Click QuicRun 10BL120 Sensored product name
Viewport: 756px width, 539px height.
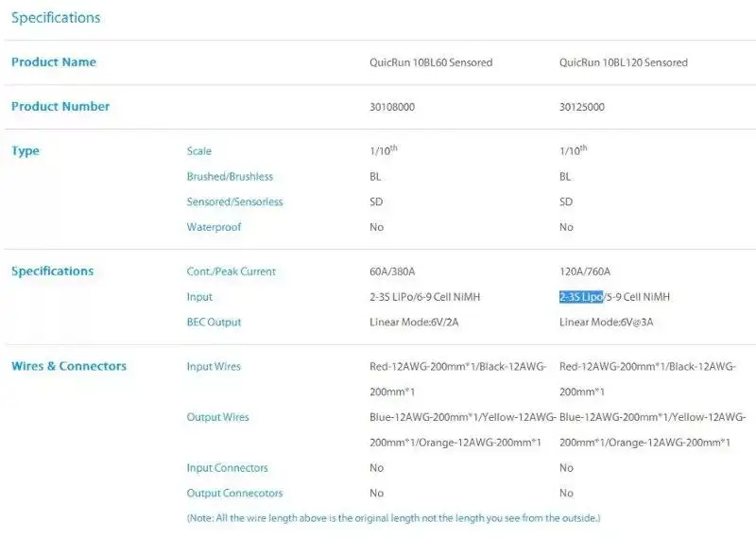point(624,62)
